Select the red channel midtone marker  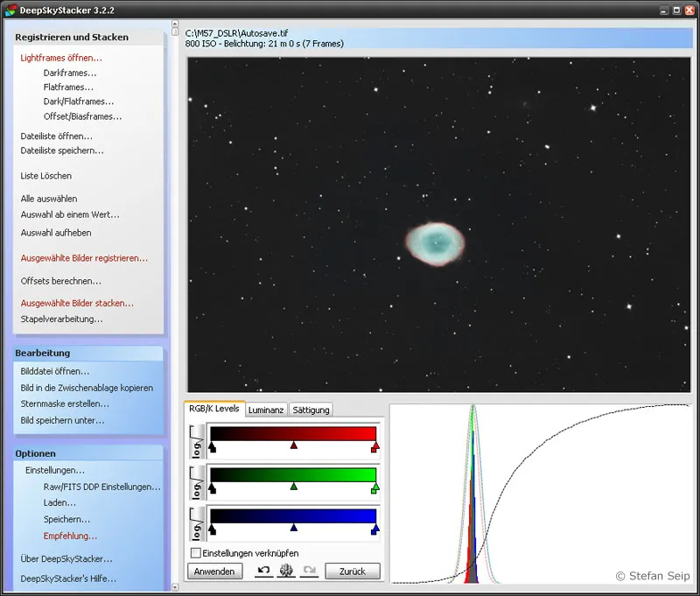pos(294,445)
